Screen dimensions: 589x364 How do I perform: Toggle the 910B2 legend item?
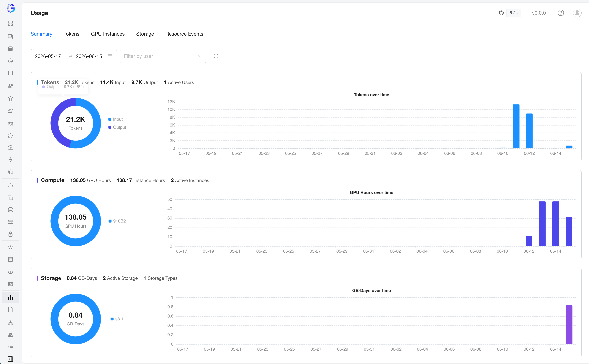pyautogui.click(x=117, y=221)
